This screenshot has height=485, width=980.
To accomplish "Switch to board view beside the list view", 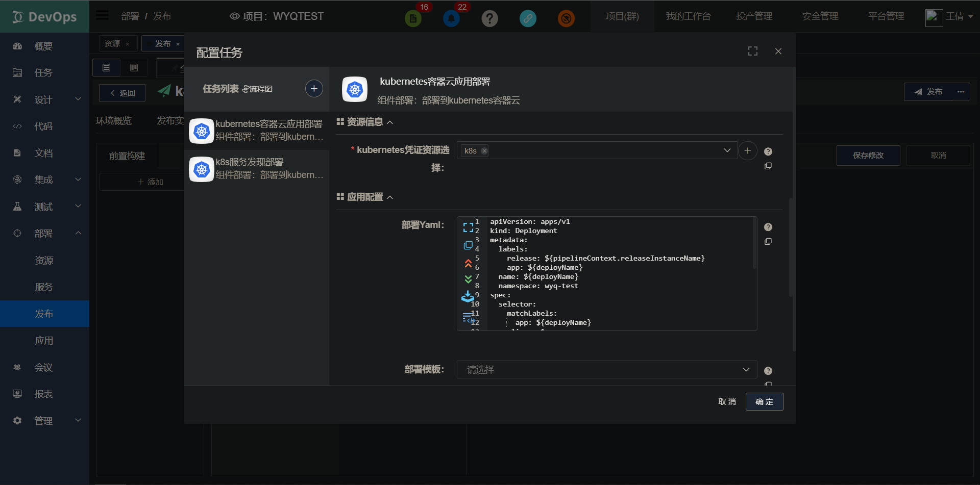I will click(134, 67).
